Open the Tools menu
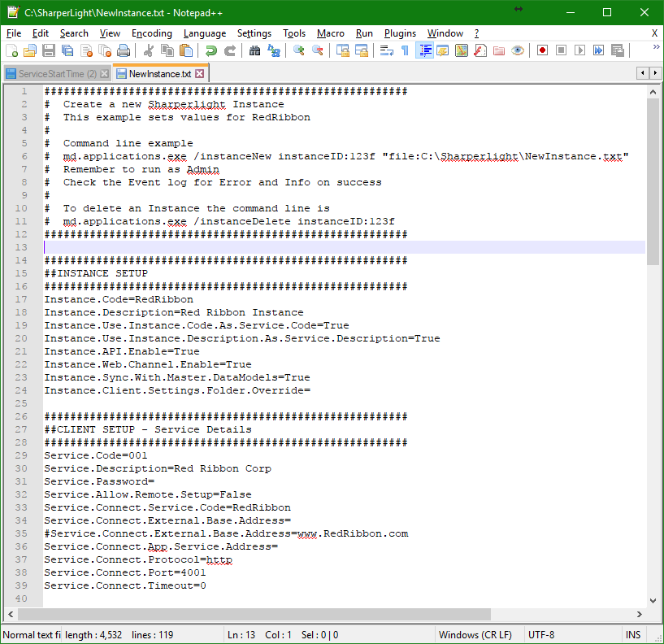This screenshot has height=644, width=664. (x=294, y=33)
